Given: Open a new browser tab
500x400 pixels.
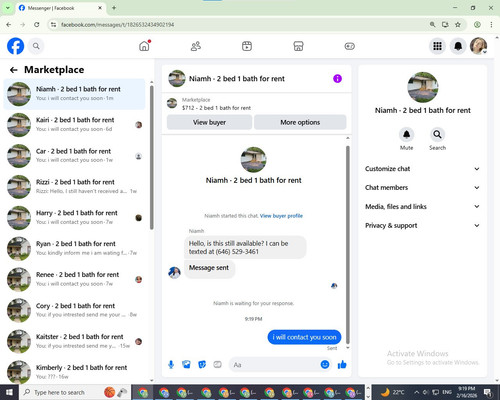Looking at the screenshot, I should pos(114,8).
